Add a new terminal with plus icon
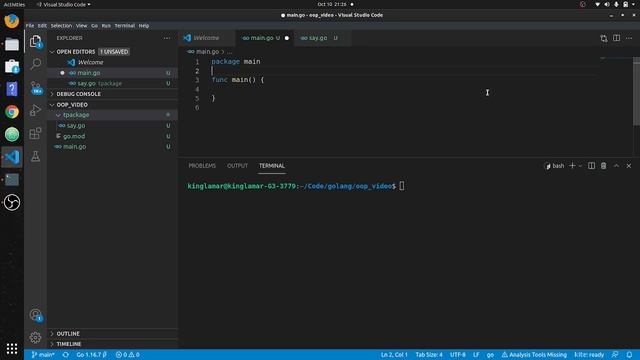Image resolution: width=640 pixels, height=360 pixels. [572, 166]
